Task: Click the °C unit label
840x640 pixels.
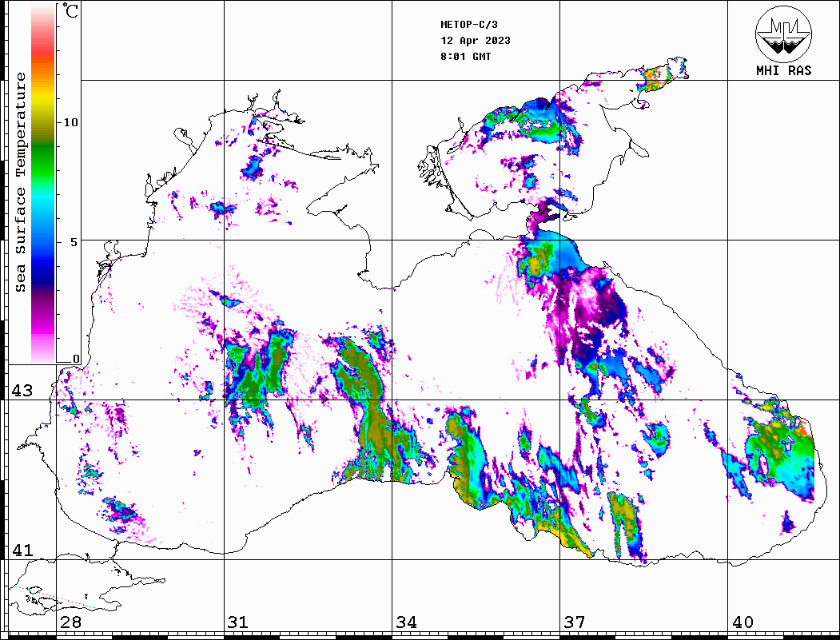Action: point(71,12)
